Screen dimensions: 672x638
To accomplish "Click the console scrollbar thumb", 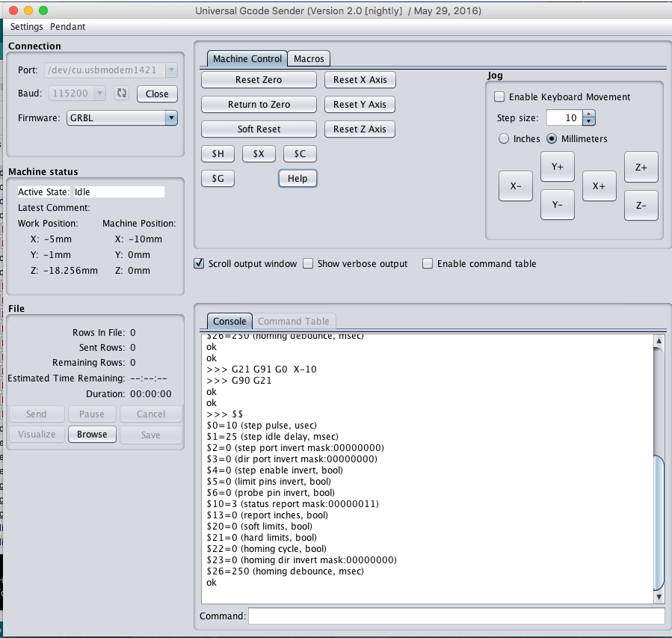I will (659, 523).
